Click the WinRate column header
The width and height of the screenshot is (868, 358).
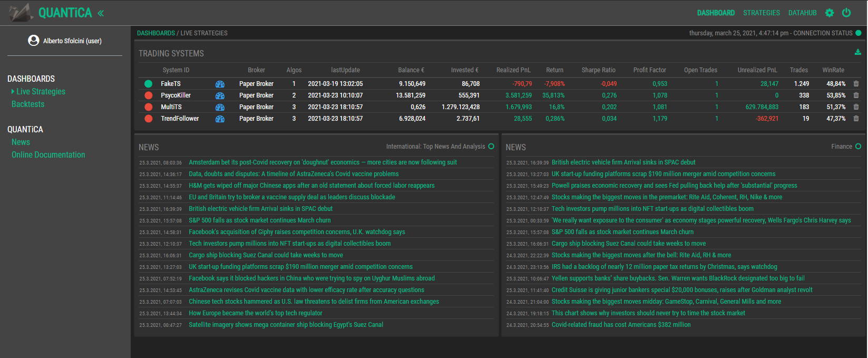(833, 70)
